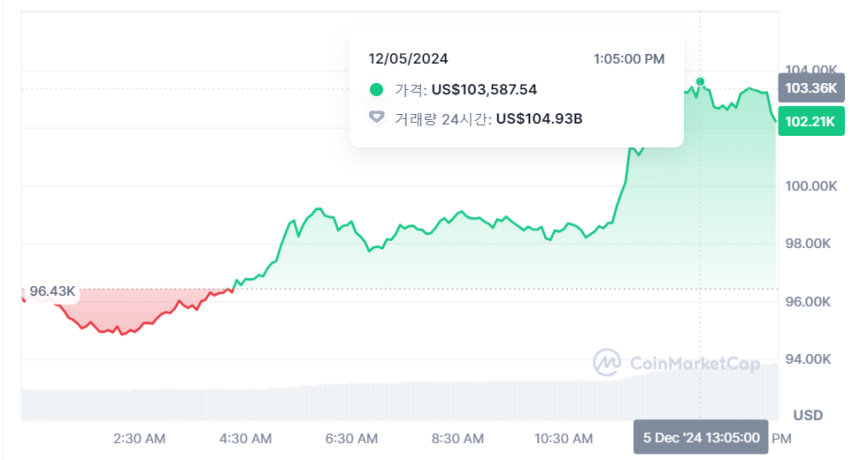The image size is (860, 460).
Task: Click the red shaded area below the opening price
Action: pos(110,310)
